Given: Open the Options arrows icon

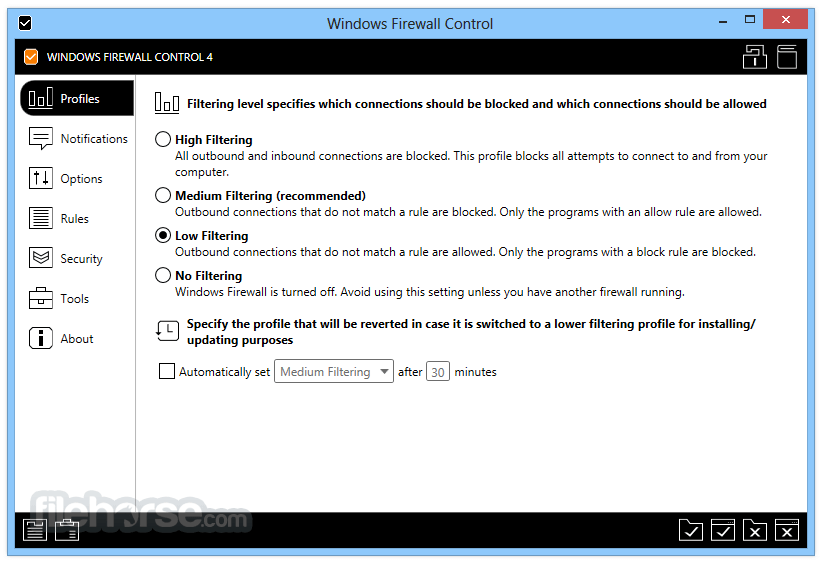Looking at the screenshot, I should (x=40, y=178).
